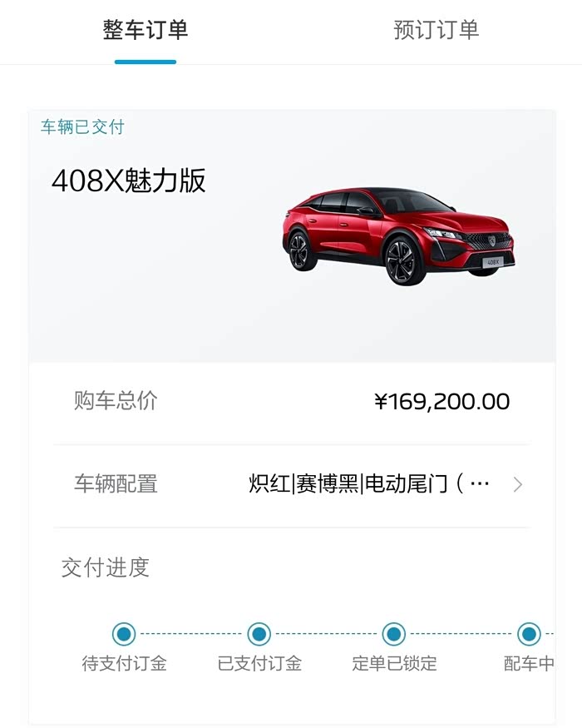Open the 炽红|赛博黑|电动尾门 configuration text
The image size is (582, 728).
368,483
